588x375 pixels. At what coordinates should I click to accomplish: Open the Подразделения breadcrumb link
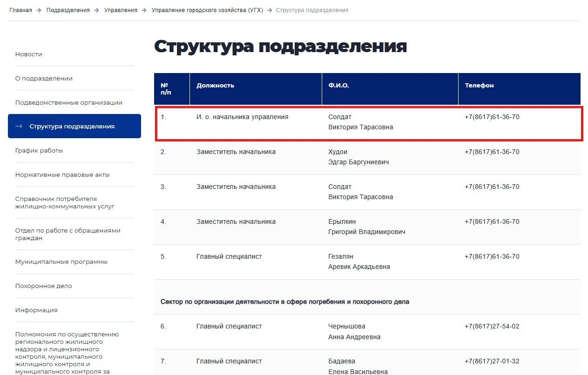pos(68,10)
